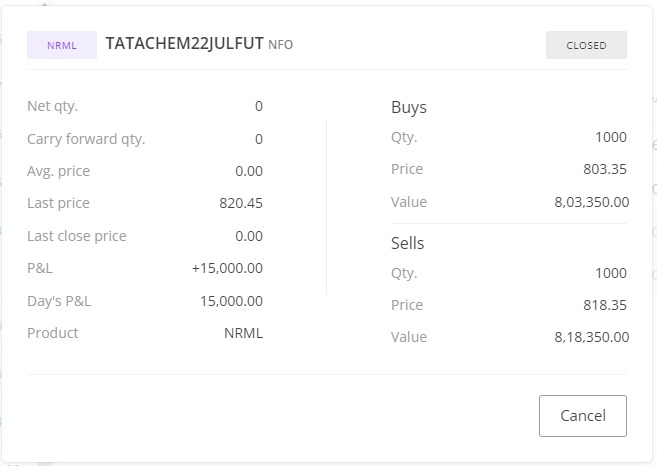Image resolution: width=657 pixels, height=466 pixels.
Task: Click the Sells section heading
Action: 408,243
